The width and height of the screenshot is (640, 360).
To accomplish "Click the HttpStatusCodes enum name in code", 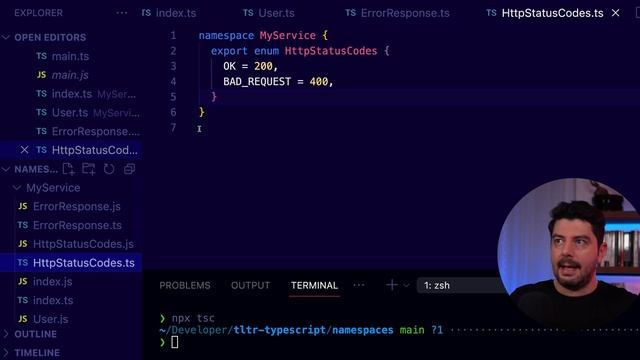I will pyautogui.click(x=331, y=51).
